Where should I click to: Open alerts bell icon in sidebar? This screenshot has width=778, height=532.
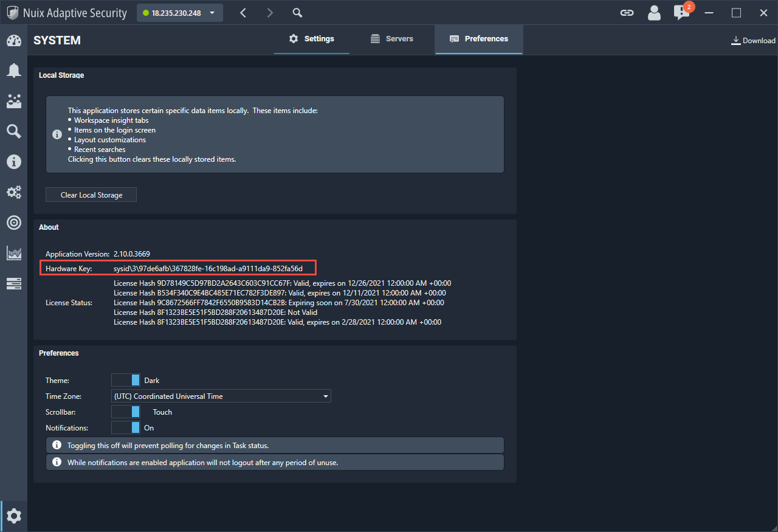click(13, 71)
